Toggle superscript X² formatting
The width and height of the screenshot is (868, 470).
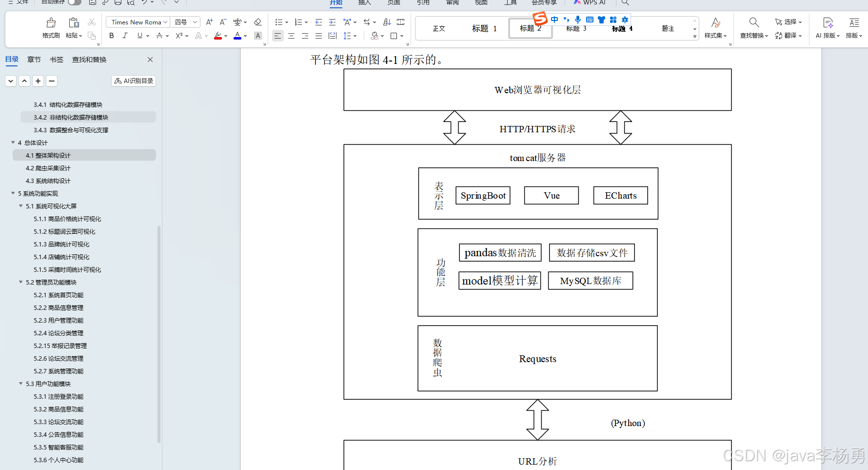point(179,35)
